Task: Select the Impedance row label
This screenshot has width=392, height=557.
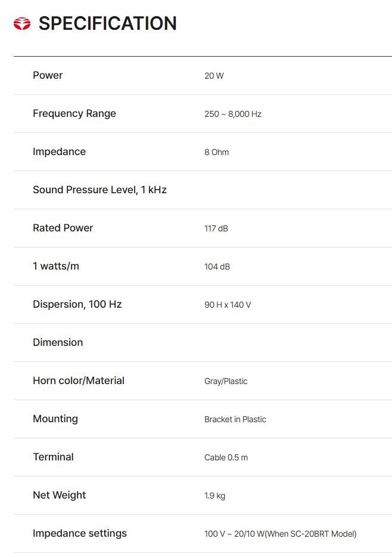Action: tap(59, 151)
